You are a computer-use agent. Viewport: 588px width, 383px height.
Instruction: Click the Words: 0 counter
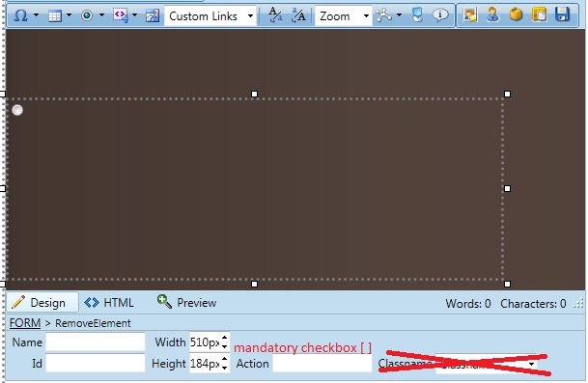pos(468,303)
